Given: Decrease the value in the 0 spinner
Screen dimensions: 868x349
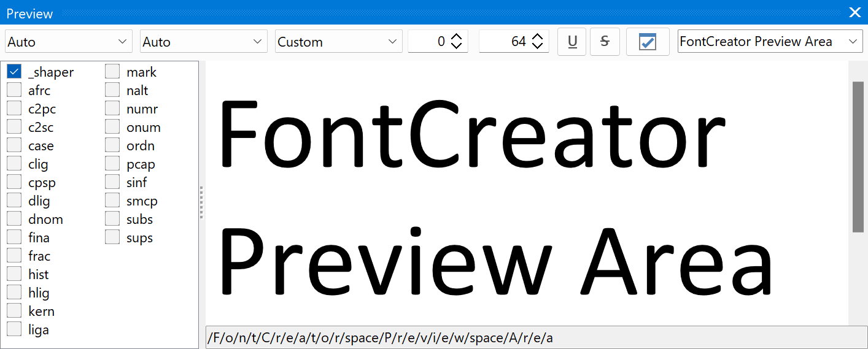Looking at the screenshot, I should (457, 47).
